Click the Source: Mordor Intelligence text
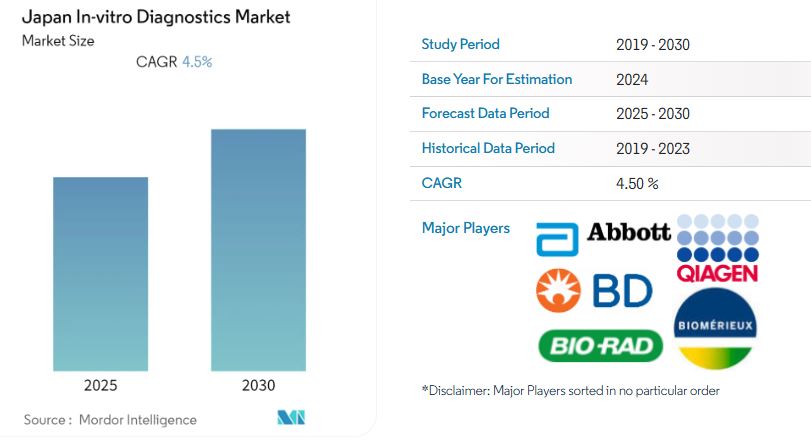The image size is (811, 443). tap(110, 419)
